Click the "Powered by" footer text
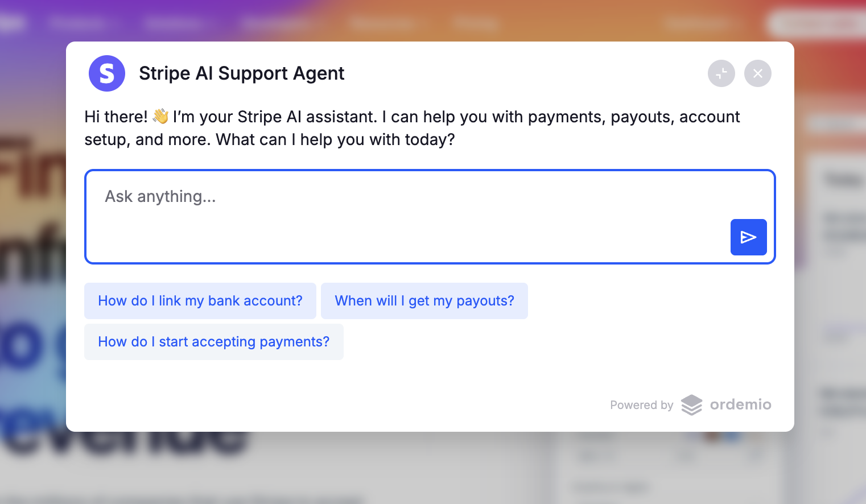This screenshot has height=504, width=866. tap(641, 405)
